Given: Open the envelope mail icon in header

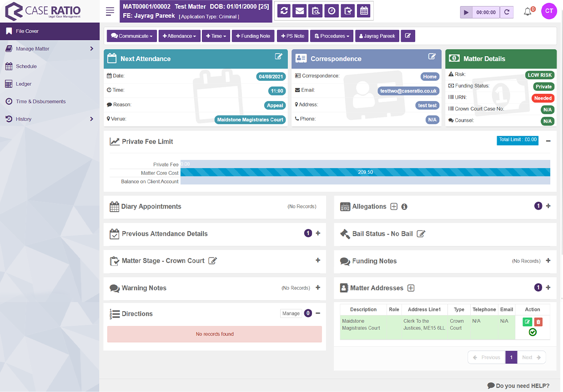Looking at the screenshot, I should point(300,11).
